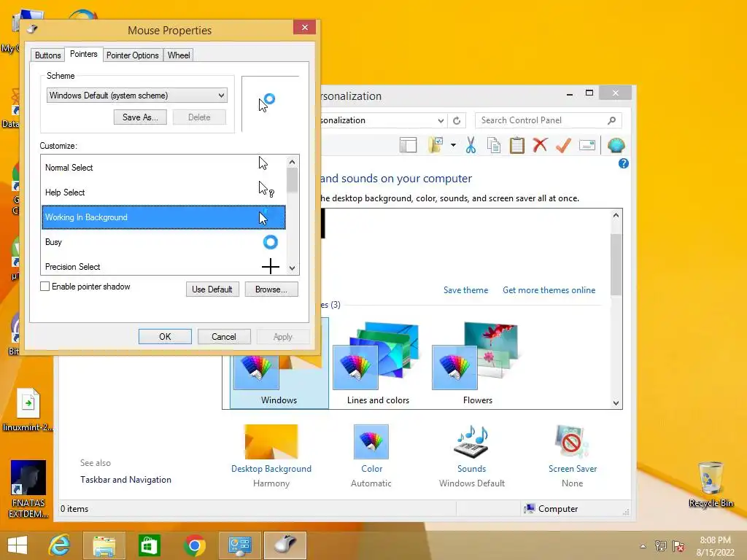Click the Windows Start button
The width and height of the screenshot is (747, 560).
[x=18, y=545]
